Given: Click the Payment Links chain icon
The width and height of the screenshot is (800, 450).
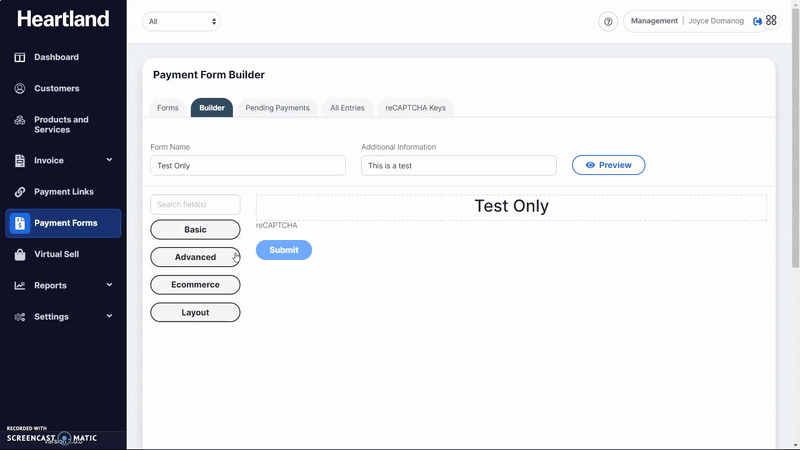Looking at the screenshot, I should click(x=19, y=192).
